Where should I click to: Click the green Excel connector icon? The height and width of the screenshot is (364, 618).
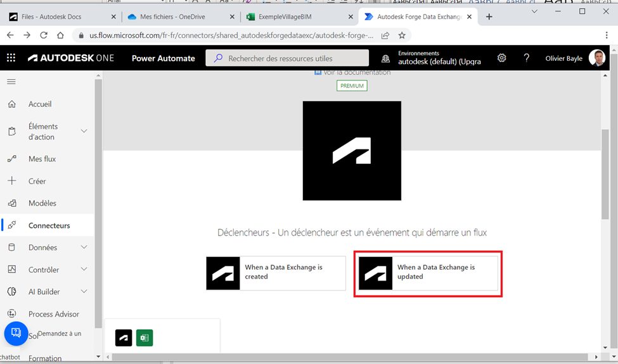click(145, 337)
